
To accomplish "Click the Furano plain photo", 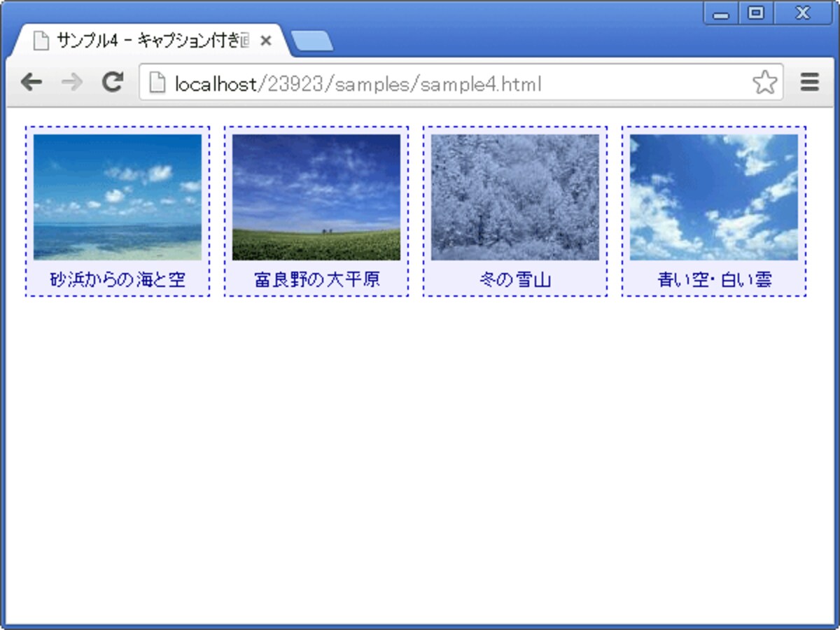I will point(316,197).
